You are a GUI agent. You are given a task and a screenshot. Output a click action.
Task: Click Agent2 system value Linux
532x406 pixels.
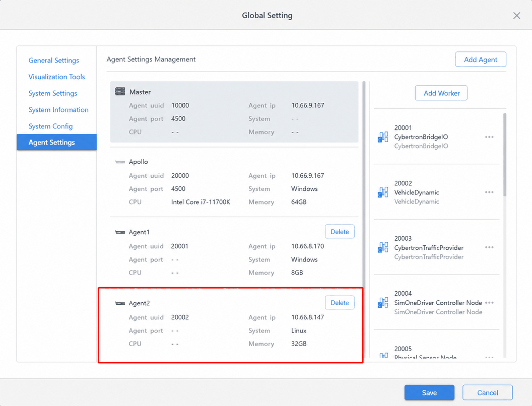coord(299,331)
